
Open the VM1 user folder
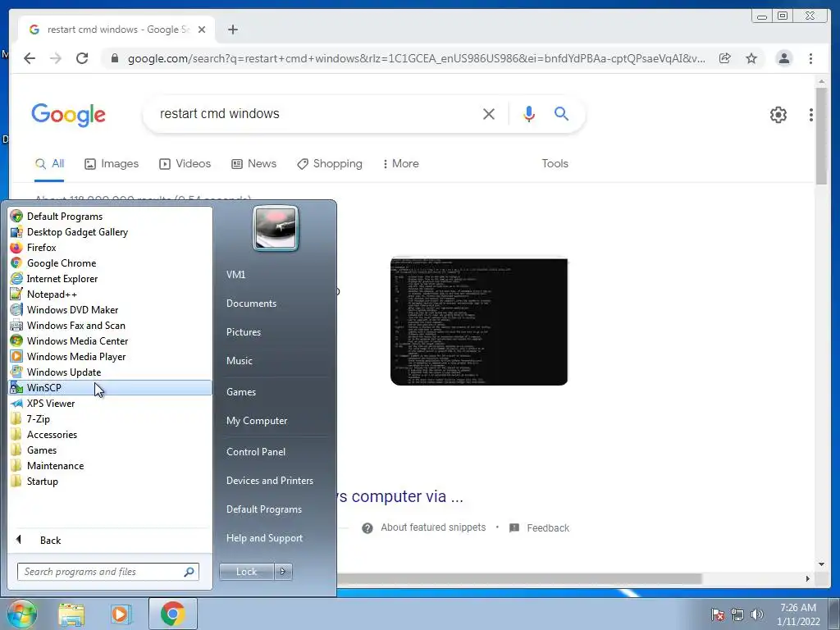pos(235,274)
